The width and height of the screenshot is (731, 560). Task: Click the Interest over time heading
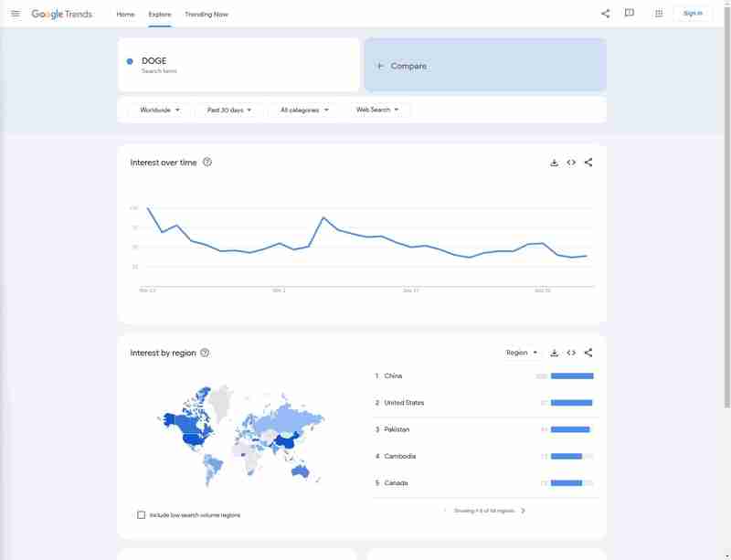164,163
